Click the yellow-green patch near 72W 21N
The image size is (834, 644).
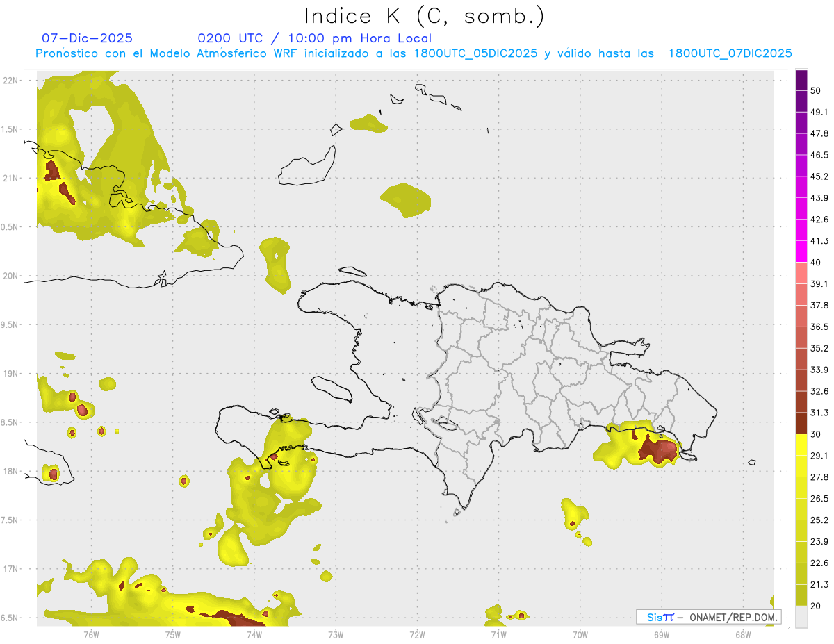pyautogui.click(x=406, y=199)
